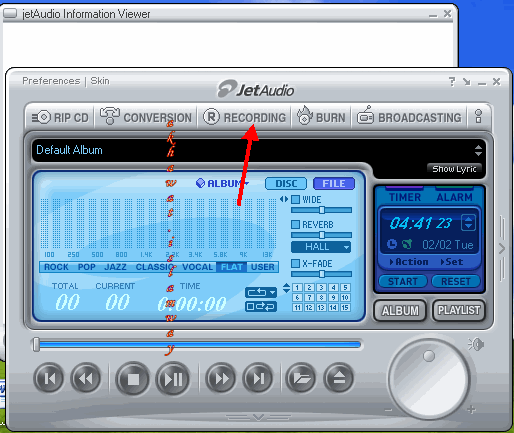
Task: Open the Recording tool
Action: (244, 117)
